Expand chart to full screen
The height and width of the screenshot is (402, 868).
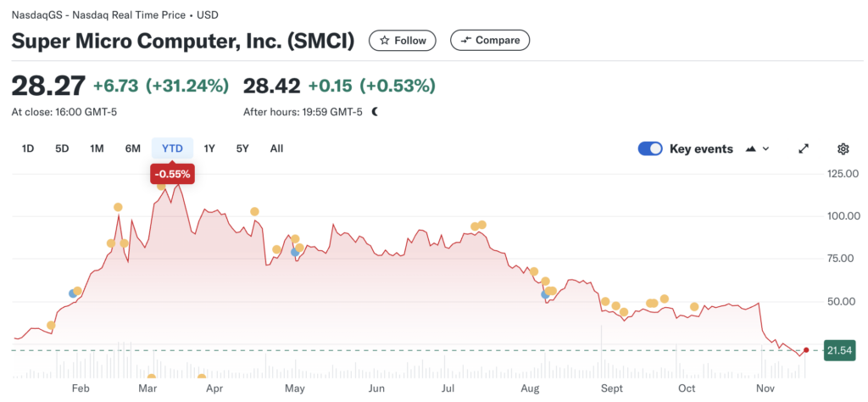click(x=804, y=148)
